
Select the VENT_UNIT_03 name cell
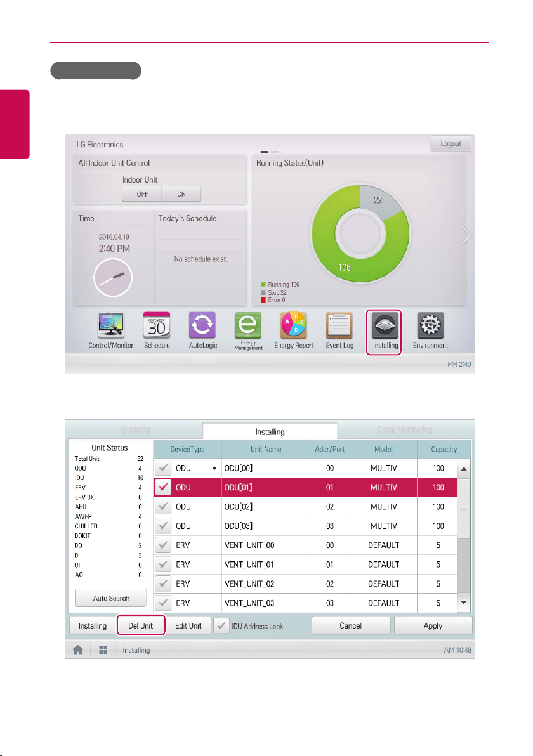tap(266, 603)
